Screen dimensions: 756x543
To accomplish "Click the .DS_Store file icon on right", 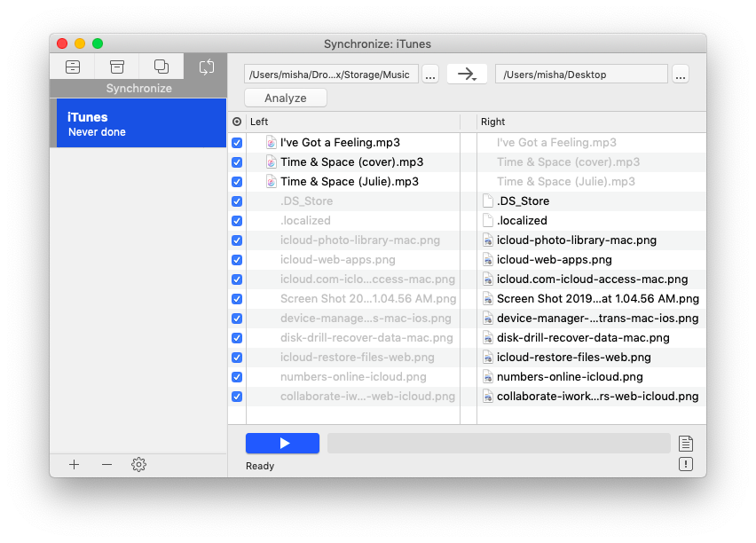I will pyautogui.click(x=488, y=201).
